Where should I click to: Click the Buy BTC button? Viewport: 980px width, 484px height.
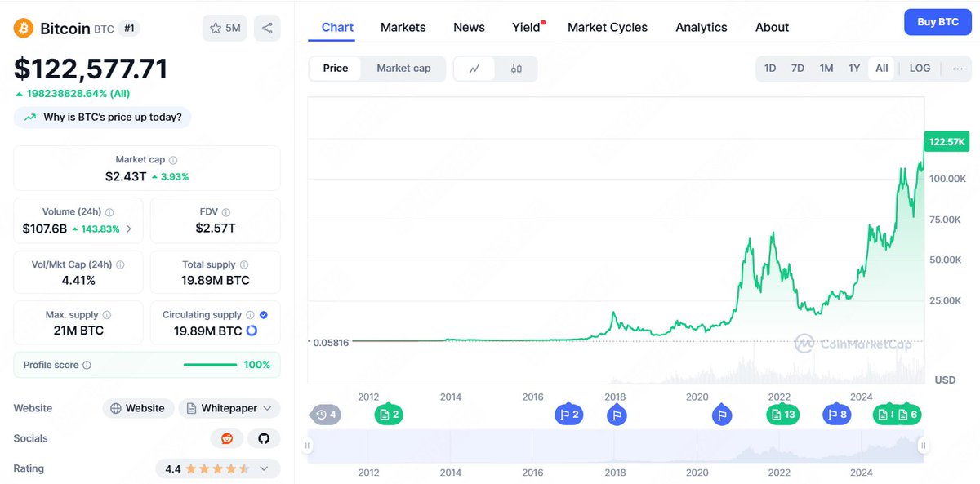click(x=938, y=22)
